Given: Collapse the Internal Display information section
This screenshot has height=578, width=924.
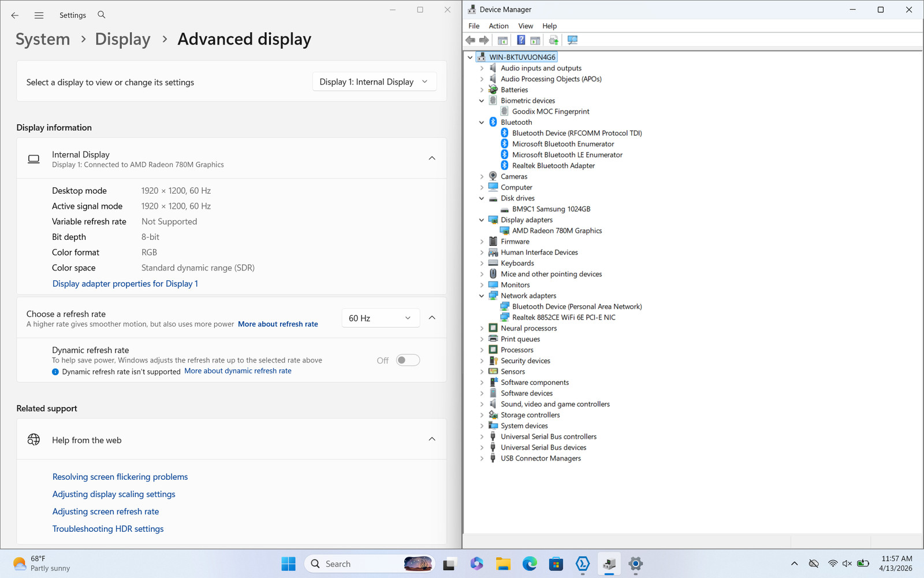Looking at the screenshot, I should pyautogui.click(x=432, y=158).
